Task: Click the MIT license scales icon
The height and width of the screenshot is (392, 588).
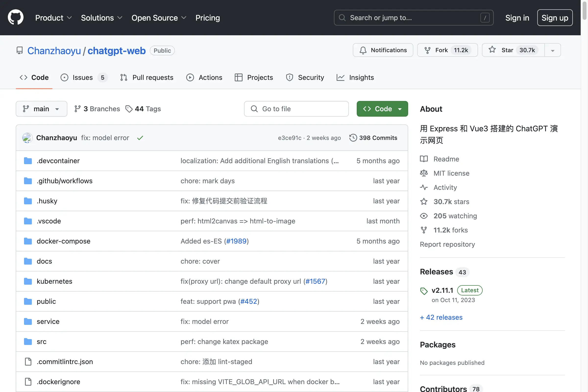Action: (424, 173)
